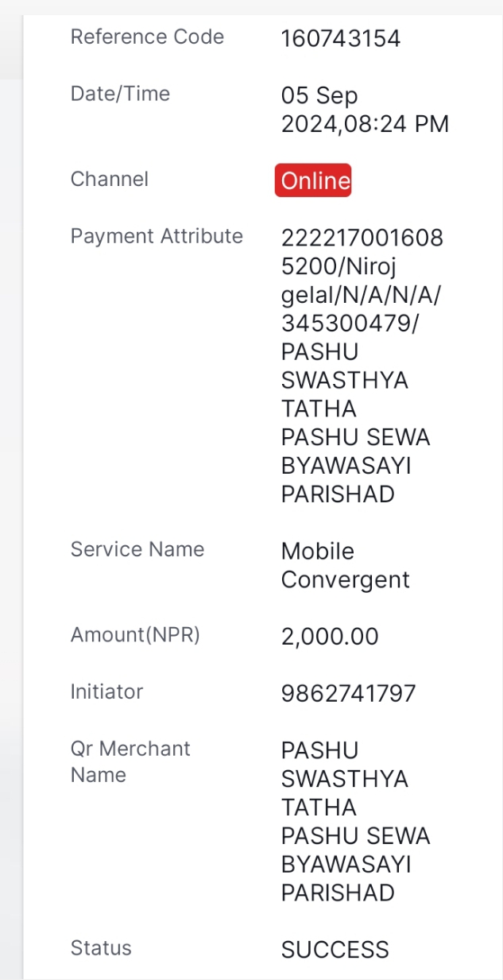Select the reference code 160743154
503x980 pixels.
pos(341,38)
